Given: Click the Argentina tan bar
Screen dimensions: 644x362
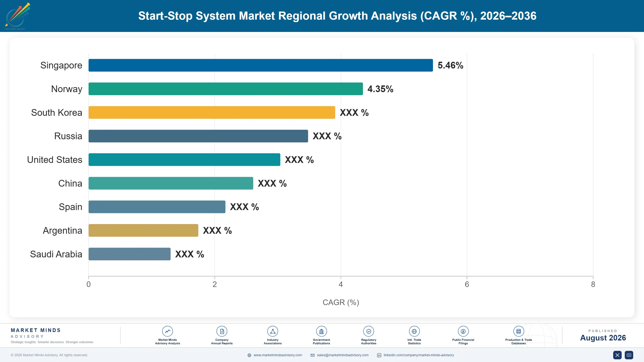Looking at the screenshot, I should pos(143,230).
